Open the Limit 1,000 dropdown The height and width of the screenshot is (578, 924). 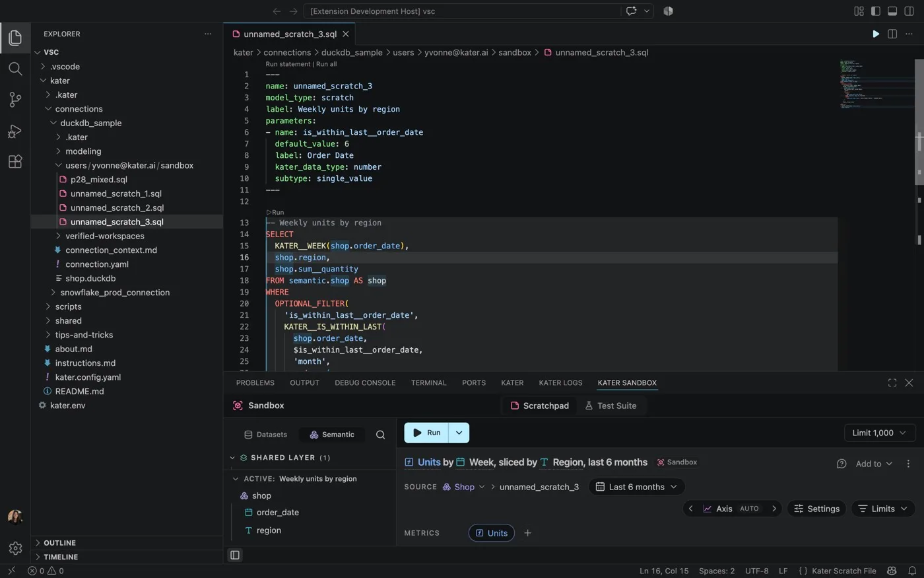click(x=880, y=433)
